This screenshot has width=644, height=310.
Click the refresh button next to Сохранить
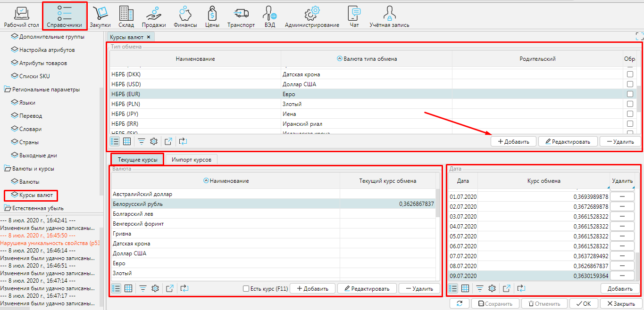click(x=460, y=304)
